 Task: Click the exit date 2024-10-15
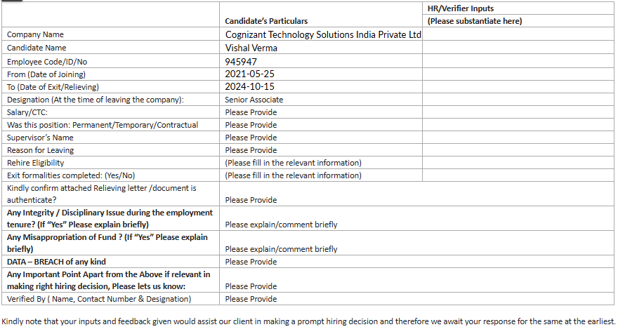249,87
